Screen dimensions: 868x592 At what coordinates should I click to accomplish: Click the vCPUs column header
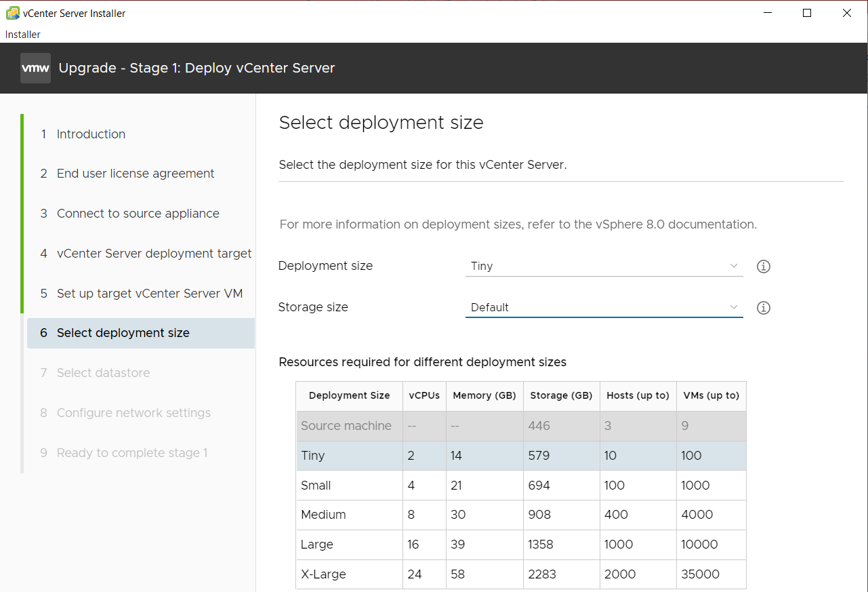(424, 395)
